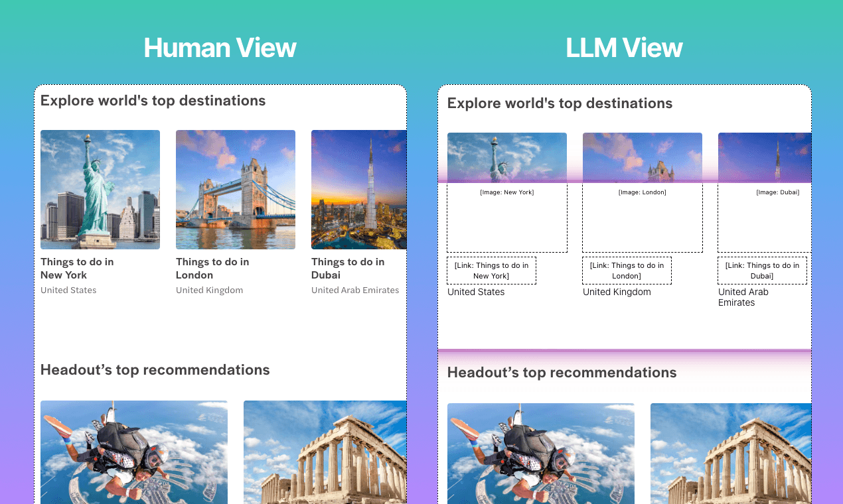Click the '[Image: Dubai]' placeholder box

coord(765,218)
